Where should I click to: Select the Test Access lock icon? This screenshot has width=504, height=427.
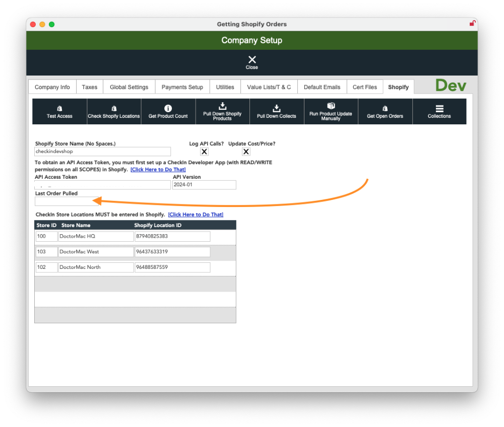tap(59, 108)
